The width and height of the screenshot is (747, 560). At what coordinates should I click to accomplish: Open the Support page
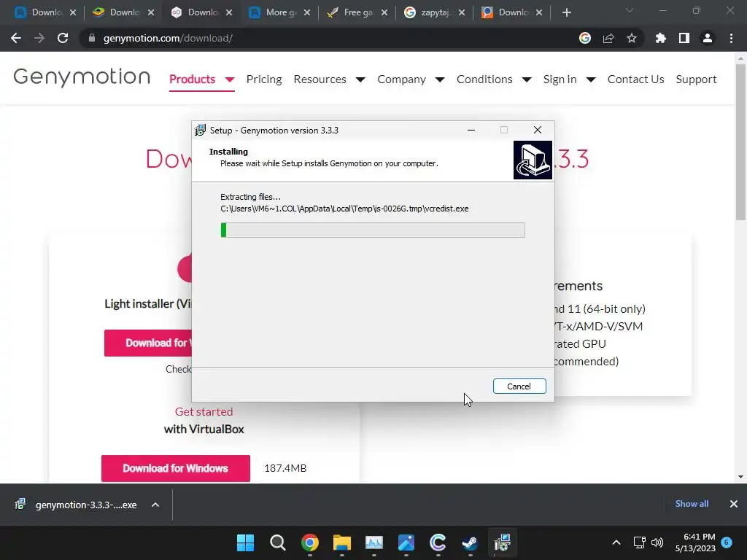(696, 79)
